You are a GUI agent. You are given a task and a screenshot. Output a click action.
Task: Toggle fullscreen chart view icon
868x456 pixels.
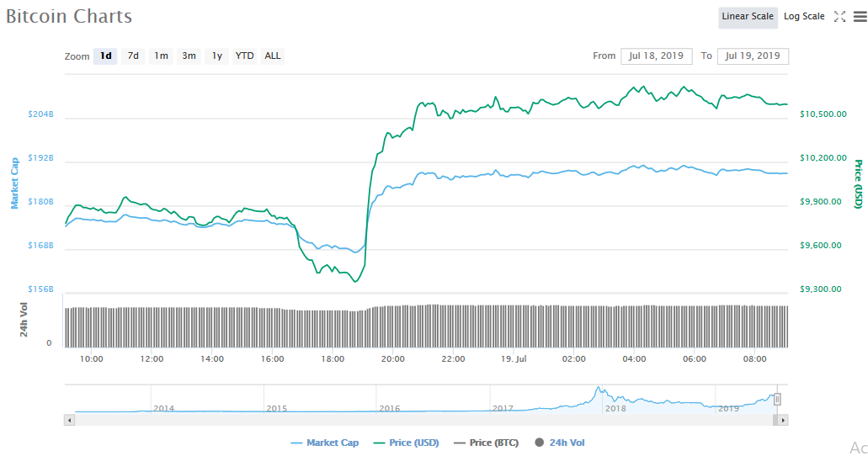pyautogui.click(x=839, y=17)
